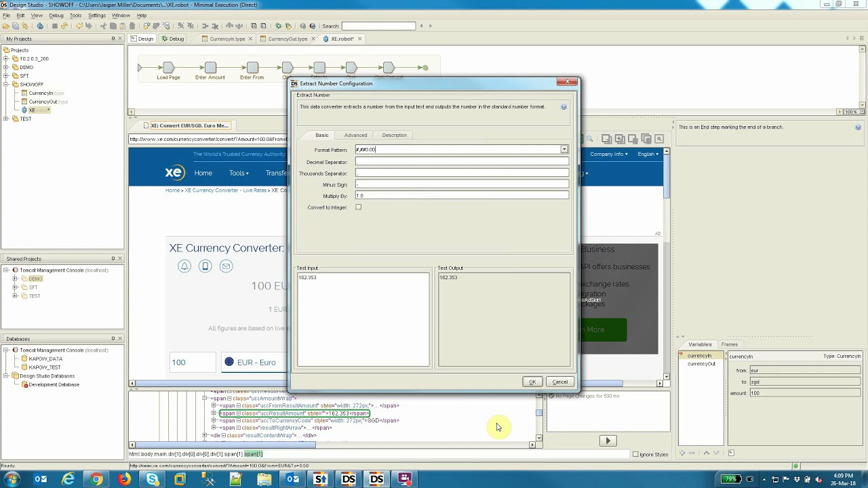The image size is (868, 488).
Task: Open the Debug menu
Action: [x=56, y=15]
